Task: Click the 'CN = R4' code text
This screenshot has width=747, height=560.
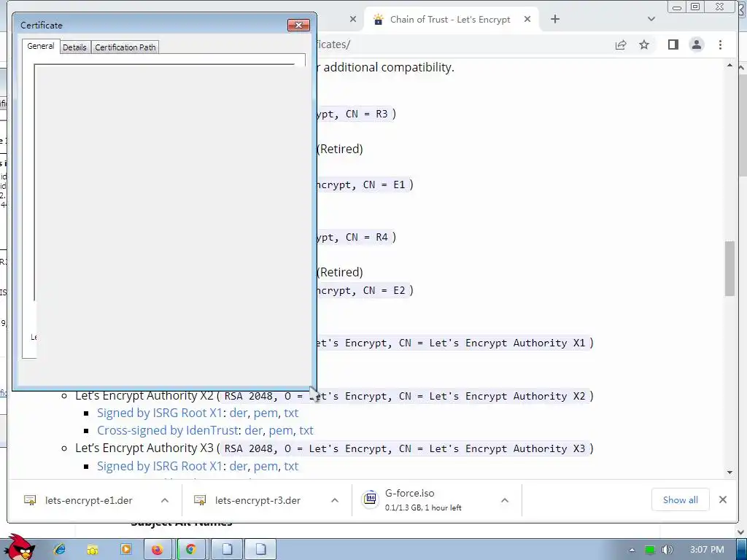Action: point(367,237)
